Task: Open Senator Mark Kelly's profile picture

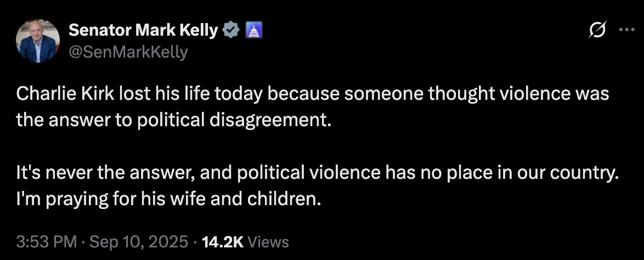Action: click(38, 41)
